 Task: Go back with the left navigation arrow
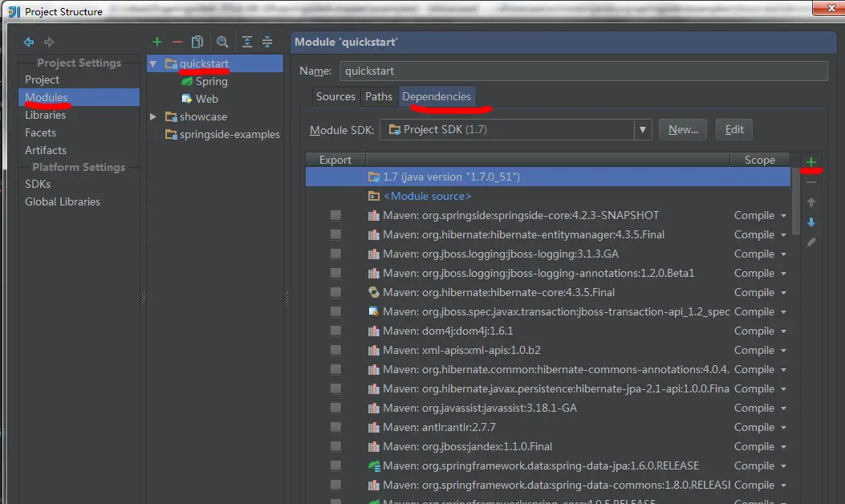tap(29, 42)
